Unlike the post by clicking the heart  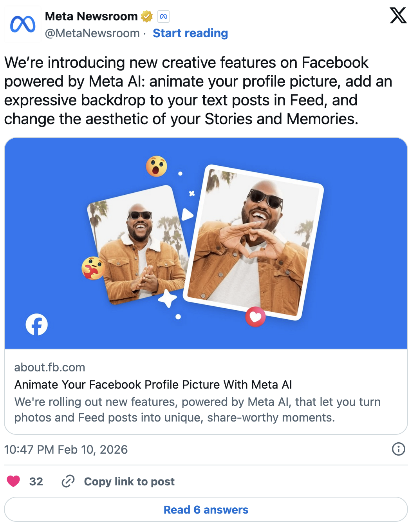pyautogui.click(x=14, y=481)
